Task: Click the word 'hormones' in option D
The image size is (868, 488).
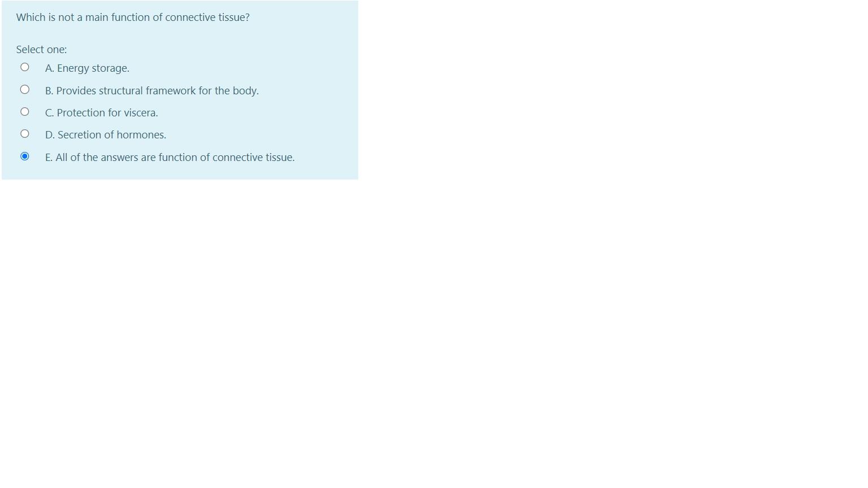Action: (x=140, y=135)
